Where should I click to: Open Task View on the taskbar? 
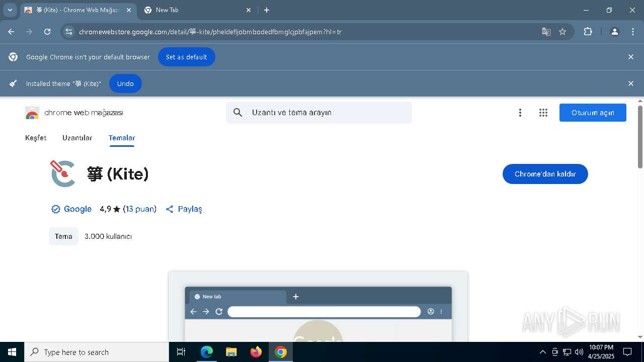[x=181, y=352]
